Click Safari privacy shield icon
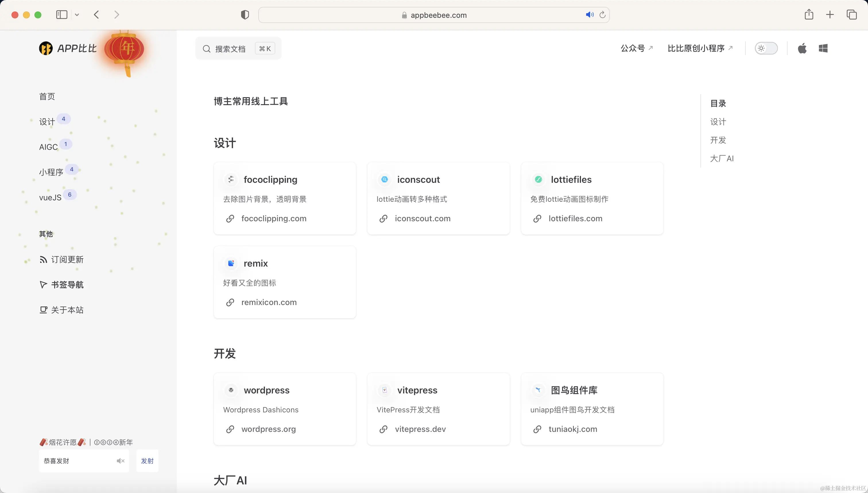The width and height of the screenshot is (868, 493). click(x=245, y=15)
